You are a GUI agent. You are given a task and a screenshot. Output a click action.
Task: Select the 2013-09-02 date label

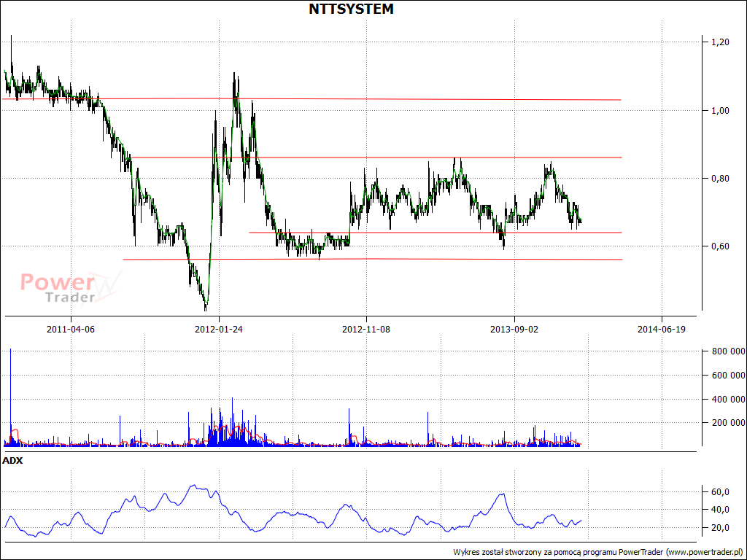coord(514,329)
